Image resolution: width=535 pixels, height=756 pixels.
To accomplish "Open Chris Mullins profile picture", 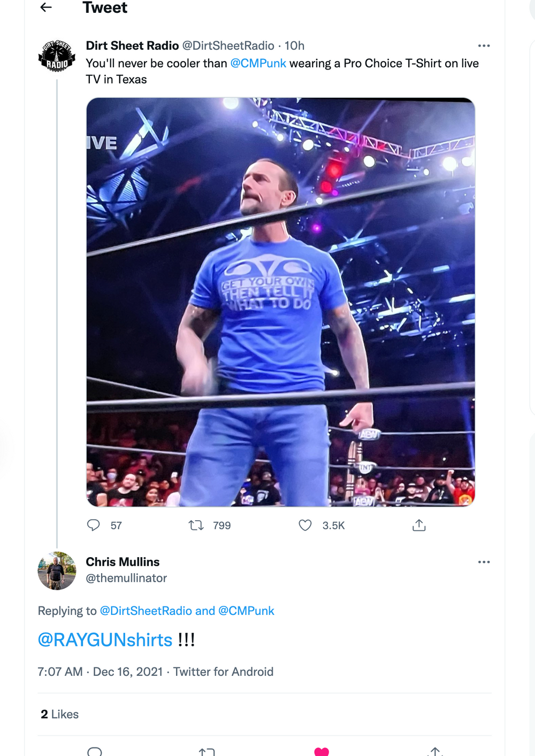I will [57, 570].
